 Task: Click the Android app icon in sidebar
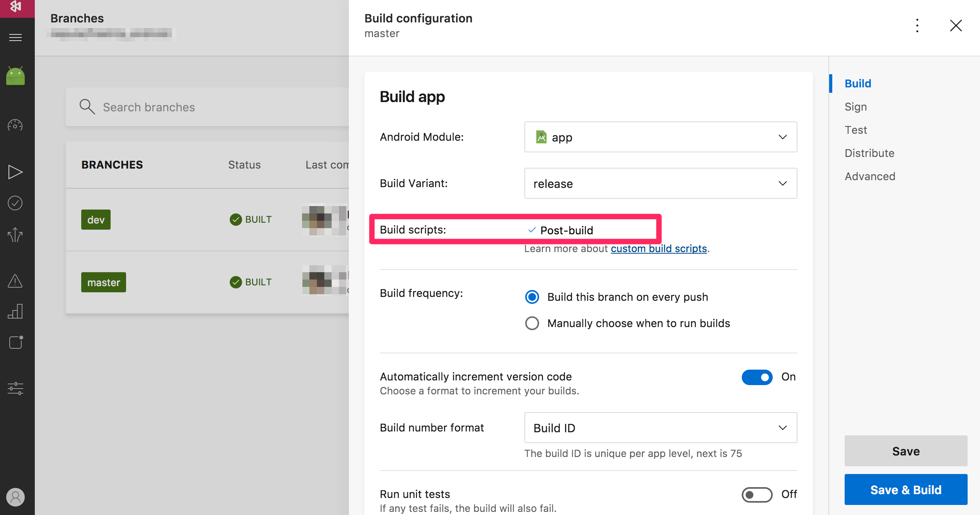click(15, 76)
